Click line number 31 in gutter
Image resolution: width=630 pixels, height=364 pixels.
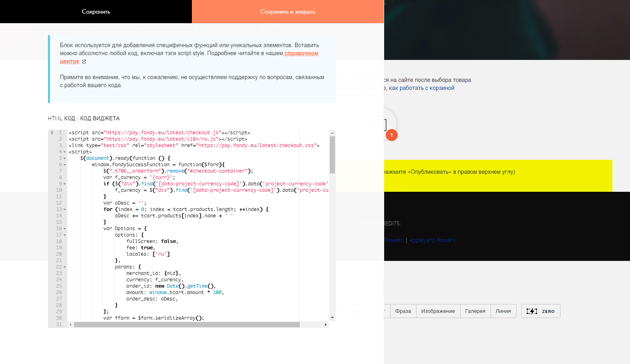tap(59, 324)
